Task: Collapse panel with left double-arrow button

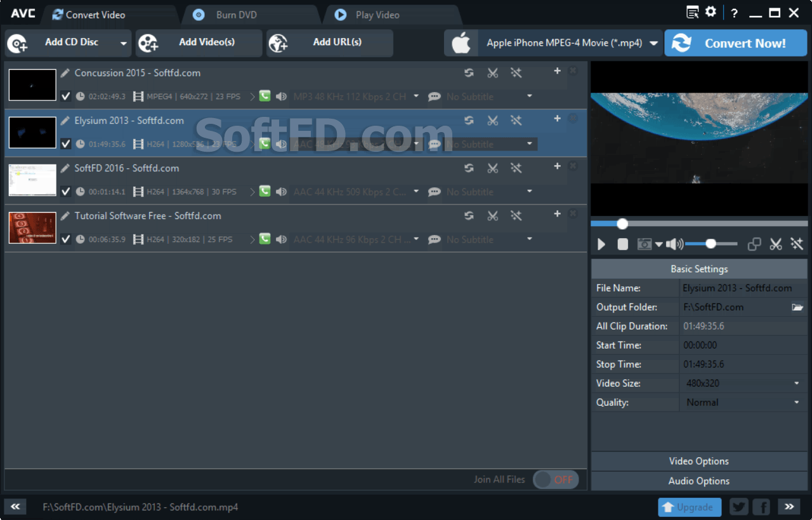Action: [x=15, y=507]
